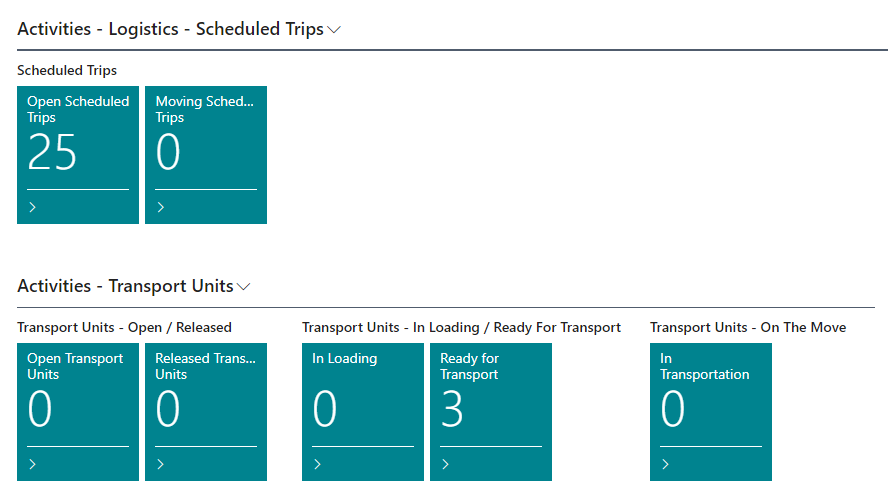888x503 pixels.
Task: Click the arrow on Open Transport Units tile
Action: click(x=33, y=464)
